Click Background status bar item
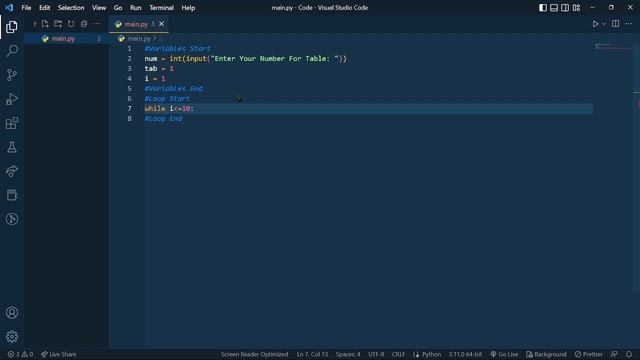The width and height of the screenshot is (640, 360). pyautogui.click(x=546, y=354)
